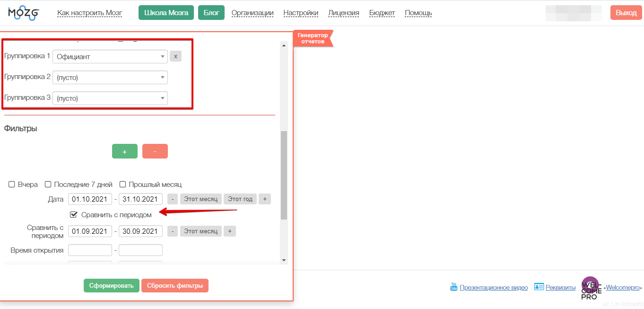Toggle the Последние 7 дней checkbox
644x309 pixels.
pos(48,185)
